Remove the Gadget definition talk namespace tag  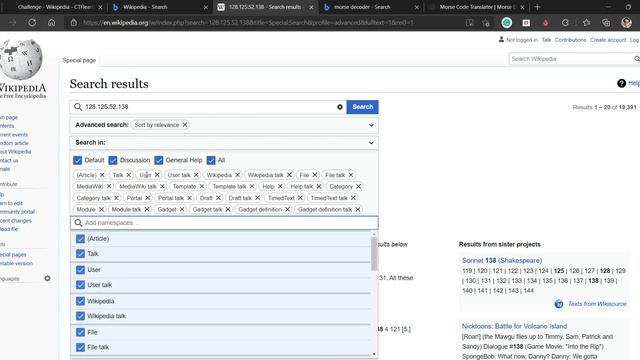tap(358, 209)
